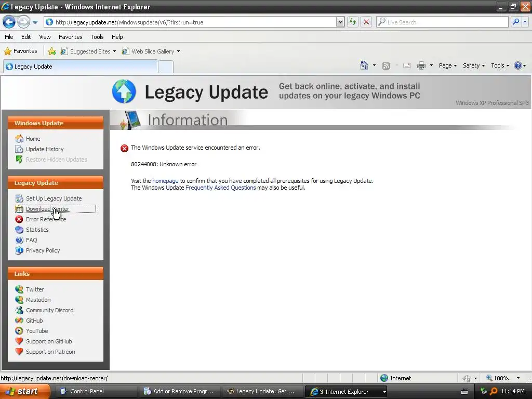Switch to Legacy Update: Get taskbar item
Image resolution: width=532 pixels, height=399 pixels.
pyautogui.click(x=262, y=391)
